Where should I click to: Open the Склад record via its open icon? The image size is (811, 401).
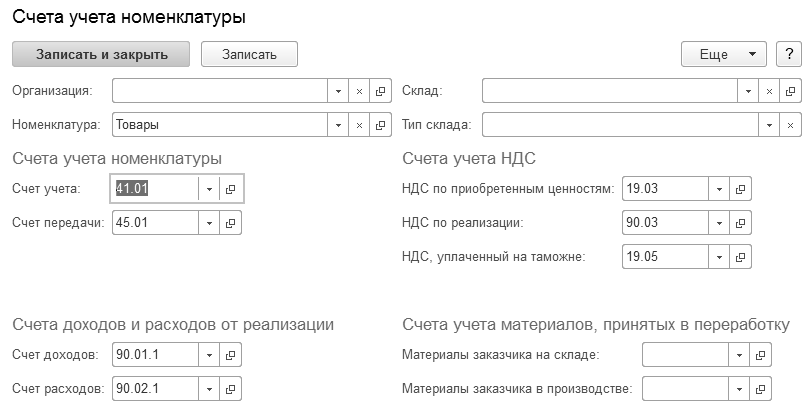coord(791,91)
